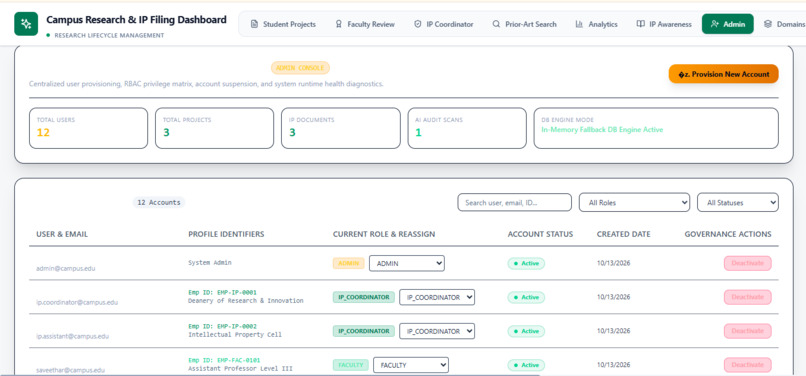Viewport: 806px width, 376px height.
Task: Click the admin@campus.edu email
Action: tap(65, 268)
